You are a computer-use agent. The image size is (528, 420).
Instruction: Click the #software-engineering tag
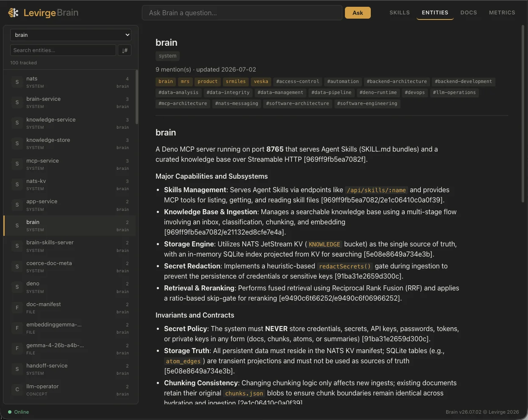click(367, 103)
